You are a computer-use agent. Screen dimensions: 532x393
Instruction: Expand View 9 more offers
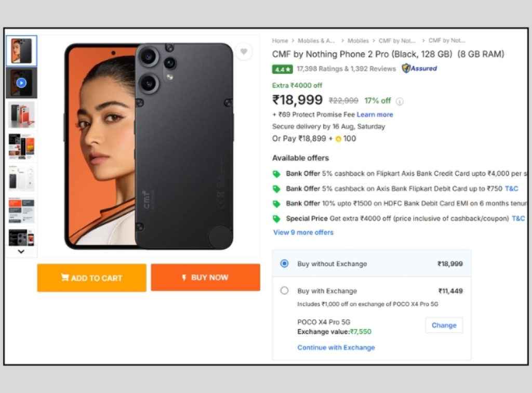[303, 232]
